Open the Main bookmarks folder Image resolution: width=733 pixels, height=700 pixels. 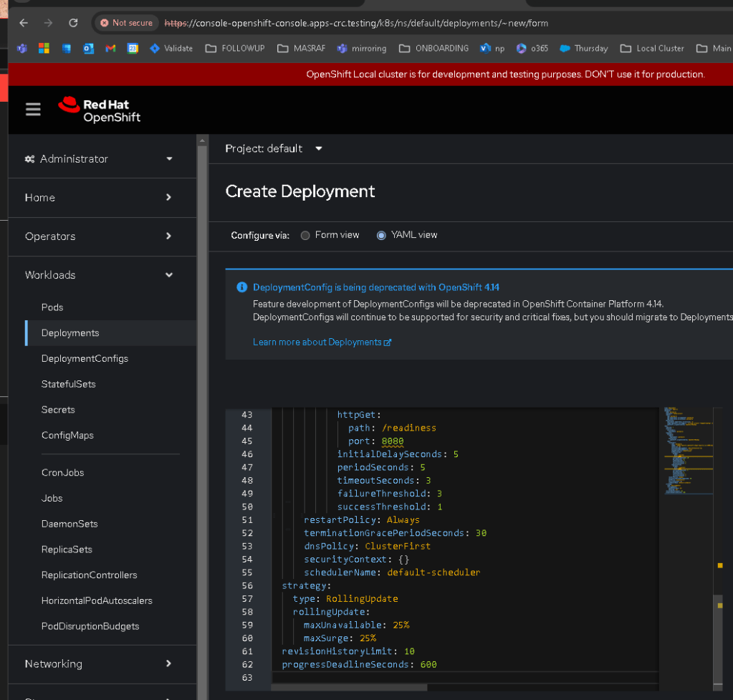[x=714, y=48]
